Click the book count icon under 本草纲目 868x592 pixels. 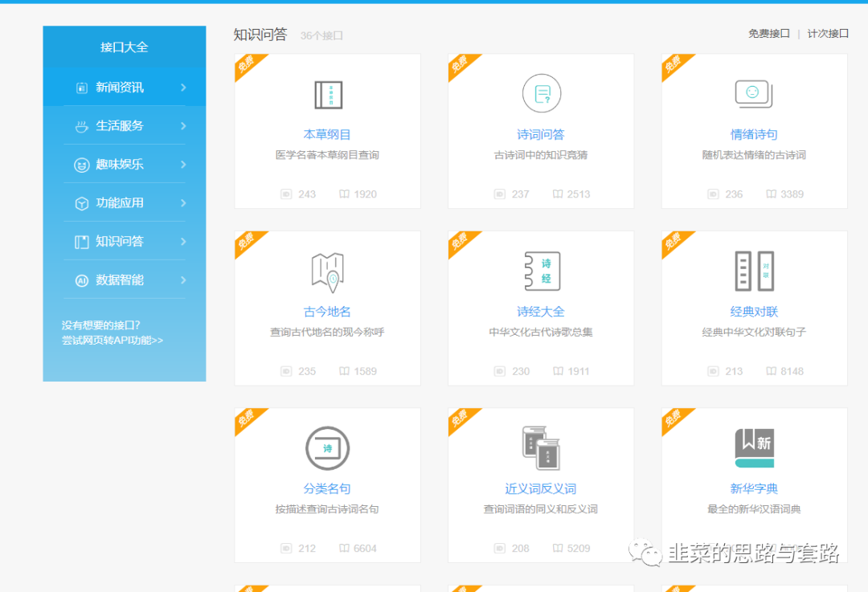[x=344, y=194]
